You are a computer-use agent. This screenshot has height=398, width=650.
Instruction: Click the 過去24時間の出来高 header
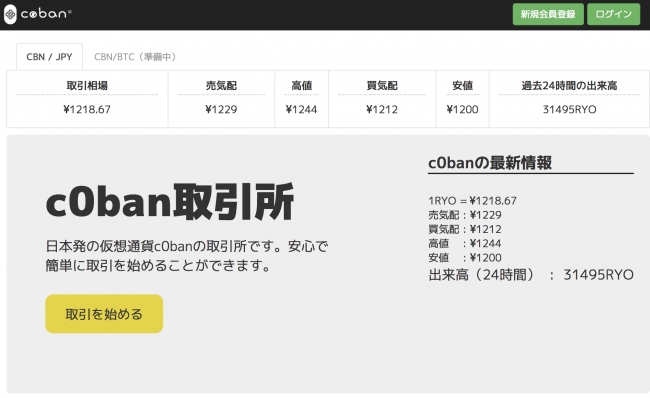[569, 85]
